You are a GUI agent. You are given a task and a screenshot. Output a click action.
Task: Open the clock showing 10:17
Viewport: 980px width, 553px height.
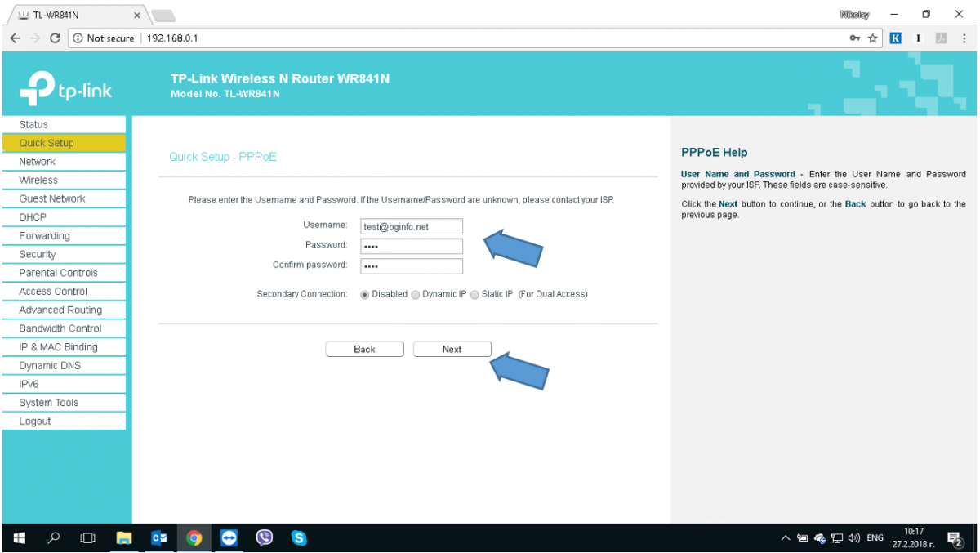(x=914, y=538)
